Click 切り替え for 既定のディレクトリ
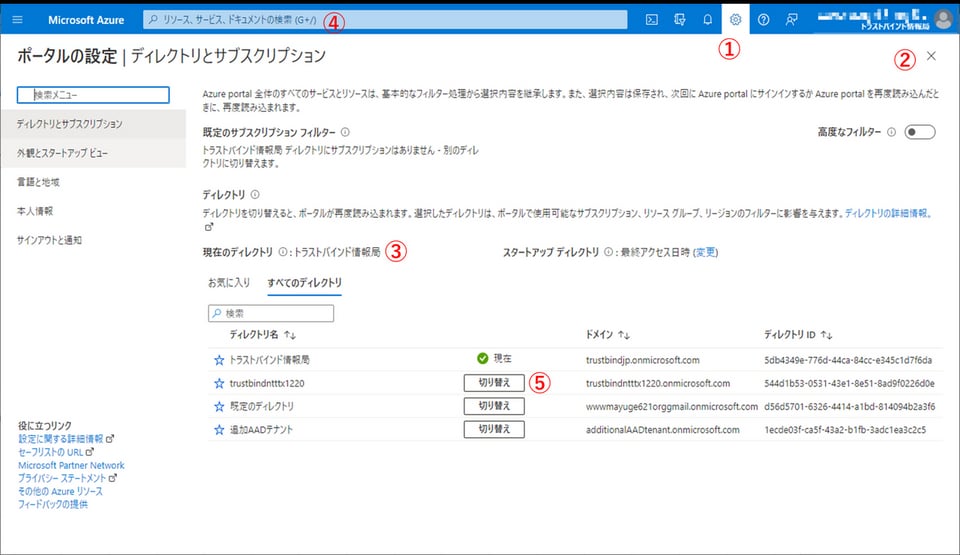The width and height of the screenshot is (960, 555). [x=494, y=406]
